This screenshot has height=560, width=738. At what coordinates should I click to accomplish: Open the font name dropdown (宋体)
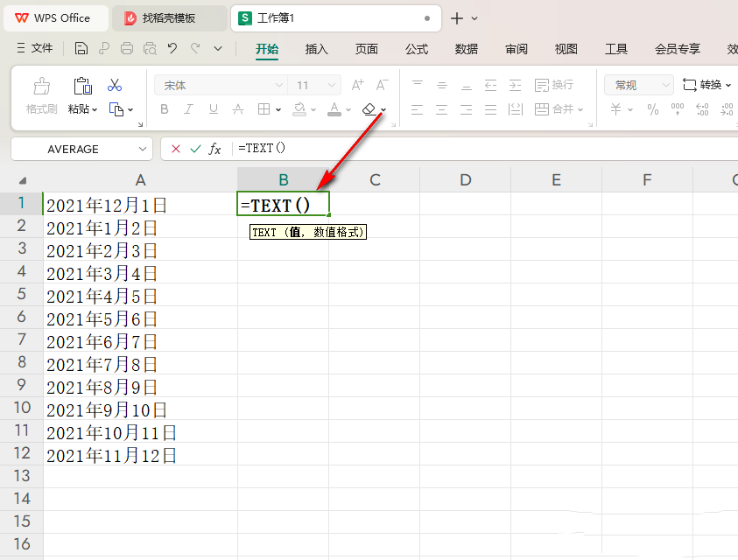[279, 85]
